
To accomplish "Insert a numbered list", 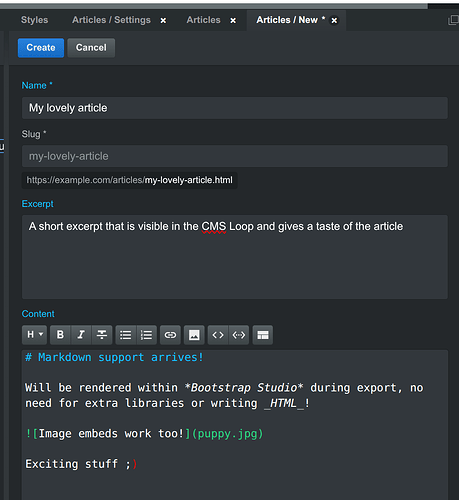I will pyautogui.click(x=146, y=335).
